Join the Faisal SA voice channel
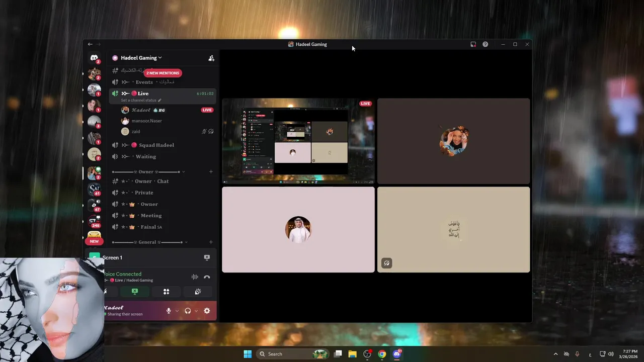The height and width of the screenshot is (362, 644). point(163,227)
